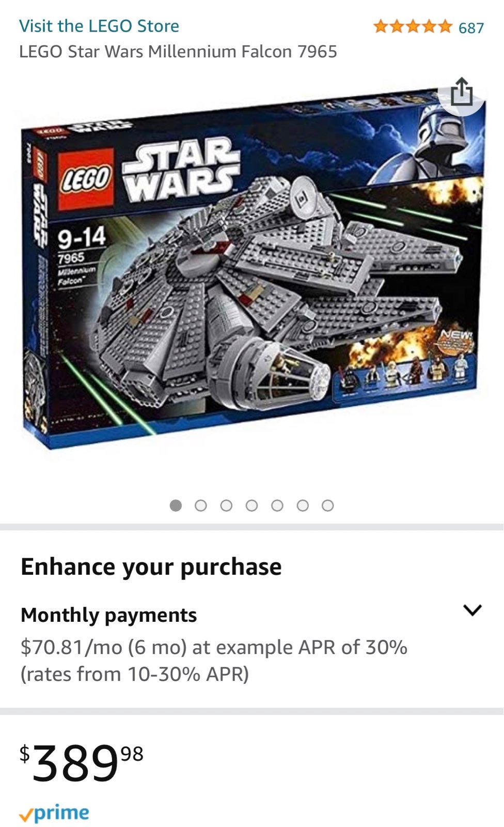Tap the Enhance your purchase heading
The height and width of the screenshot is (827, 504).
click(151, 567)
